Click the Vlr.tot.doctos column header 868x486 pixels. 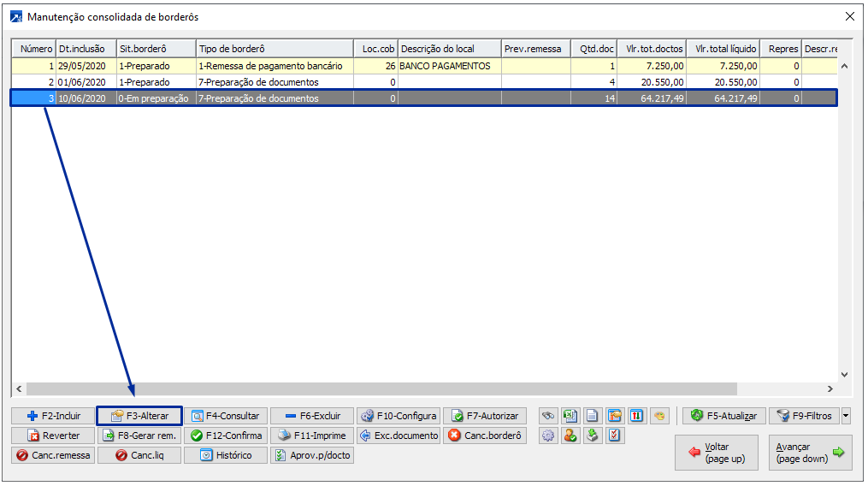point(652,49)
